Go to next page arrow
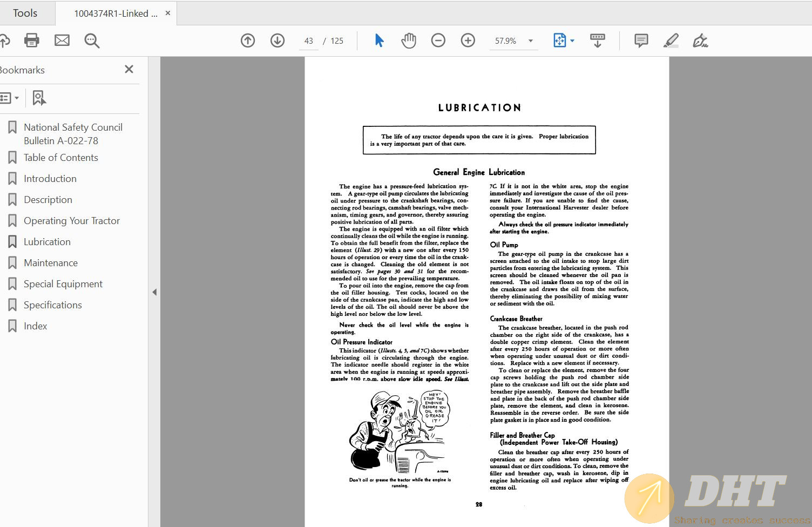The image size is (812, 527). coord(278,40)
